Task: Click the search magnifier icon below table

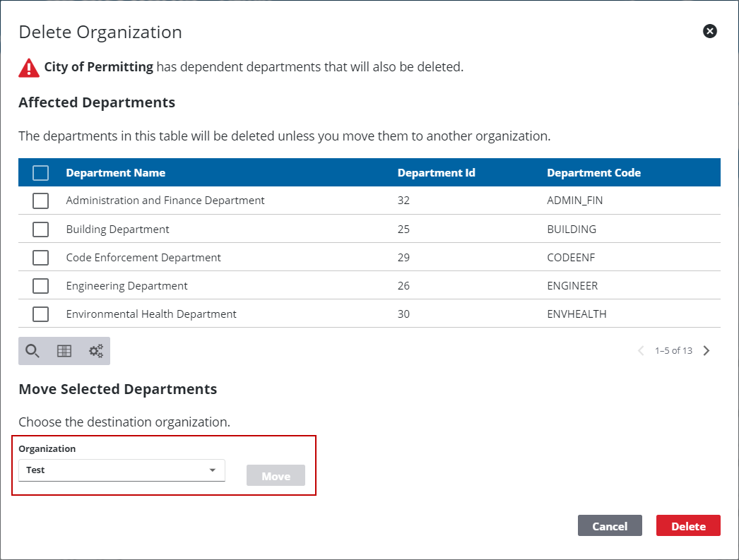Action: tap(32, 350)
